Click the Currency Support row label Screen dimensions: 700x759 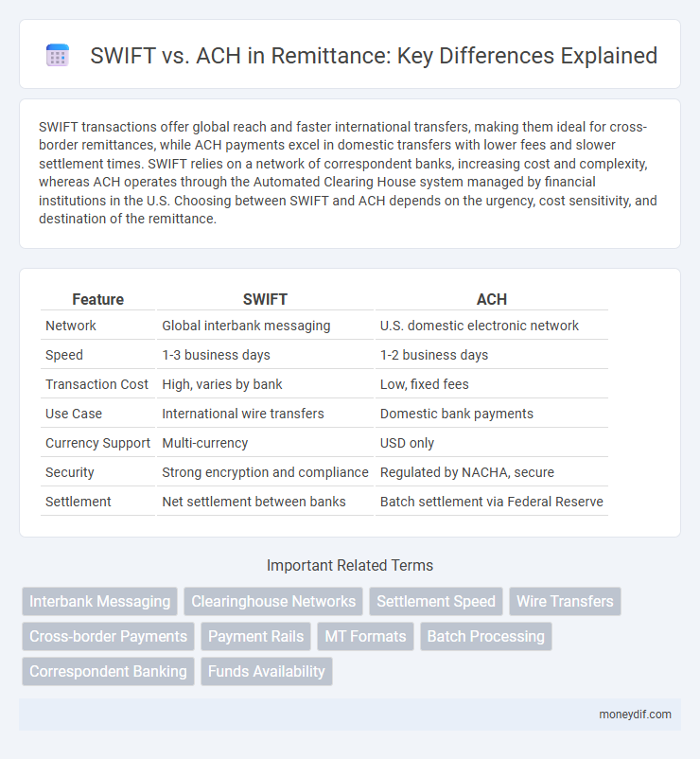97,443
